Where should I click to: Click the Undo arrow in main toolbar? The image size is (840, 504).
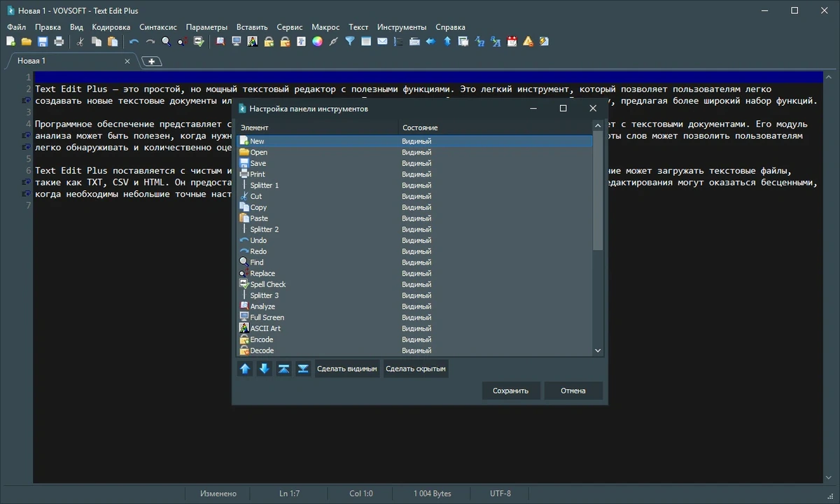134,41
